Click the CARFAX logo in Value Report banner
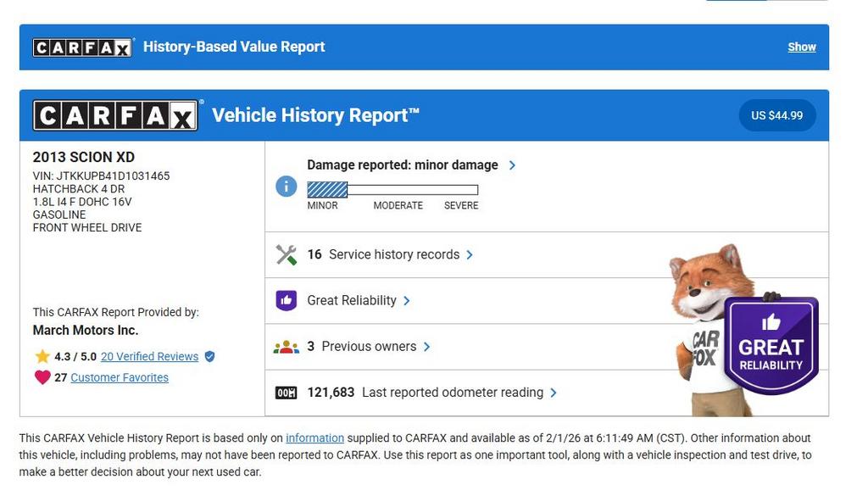Viewport: 868px width, 496px height. coord(82,47)
